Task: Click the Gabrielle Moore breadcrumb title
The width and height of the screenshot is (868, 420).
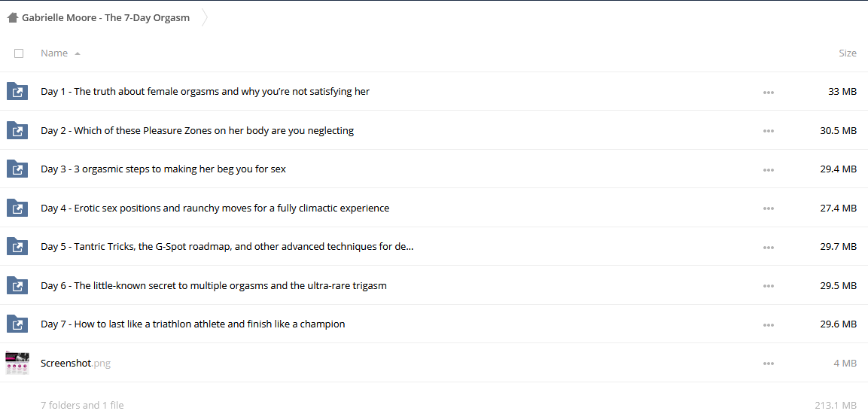Action: tap(105, 18)
